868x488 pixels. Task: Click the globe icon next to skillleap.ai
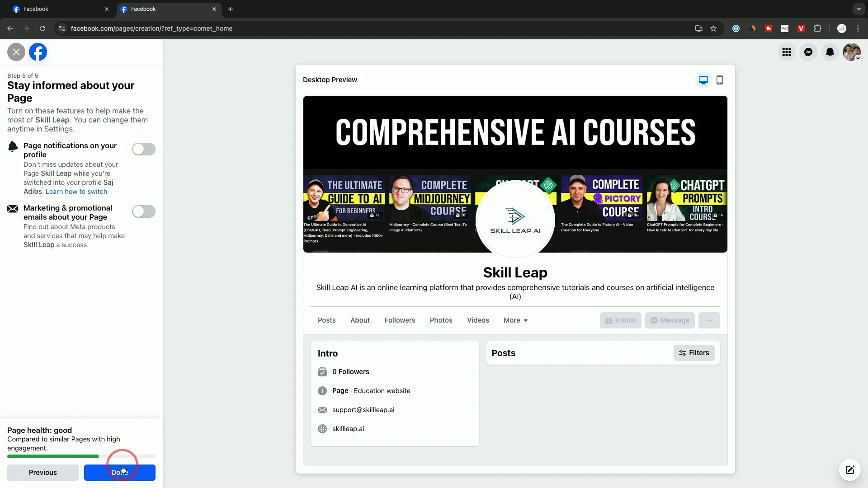click(322, 429)
